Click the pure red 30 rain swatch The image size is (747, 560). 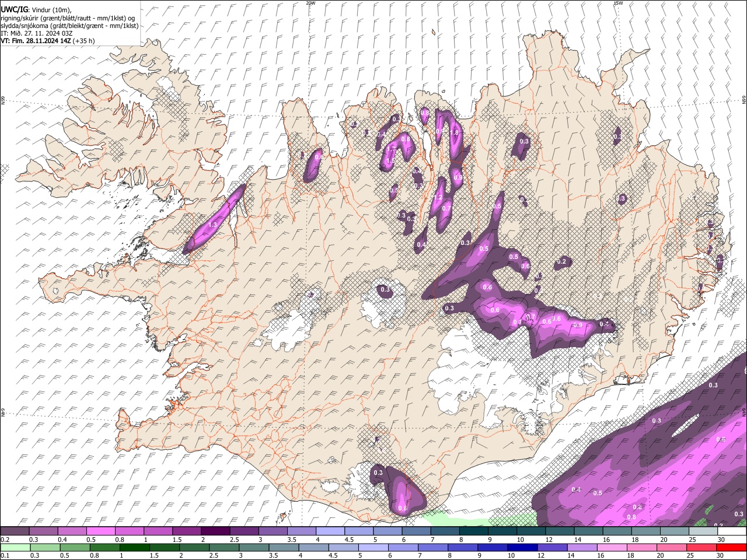click(731, 548)
